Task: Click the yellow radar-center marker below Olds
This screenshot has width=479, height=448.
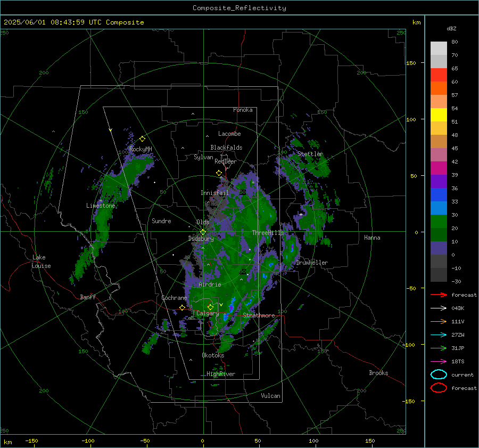Action: 203,232
